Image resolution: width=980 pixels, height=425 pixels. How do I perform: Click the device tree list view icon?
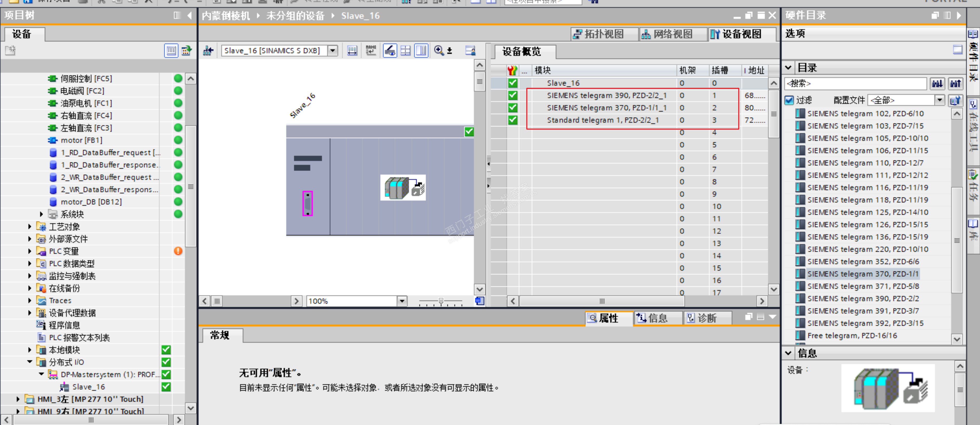pyautogui.click(x=171, y=51)
